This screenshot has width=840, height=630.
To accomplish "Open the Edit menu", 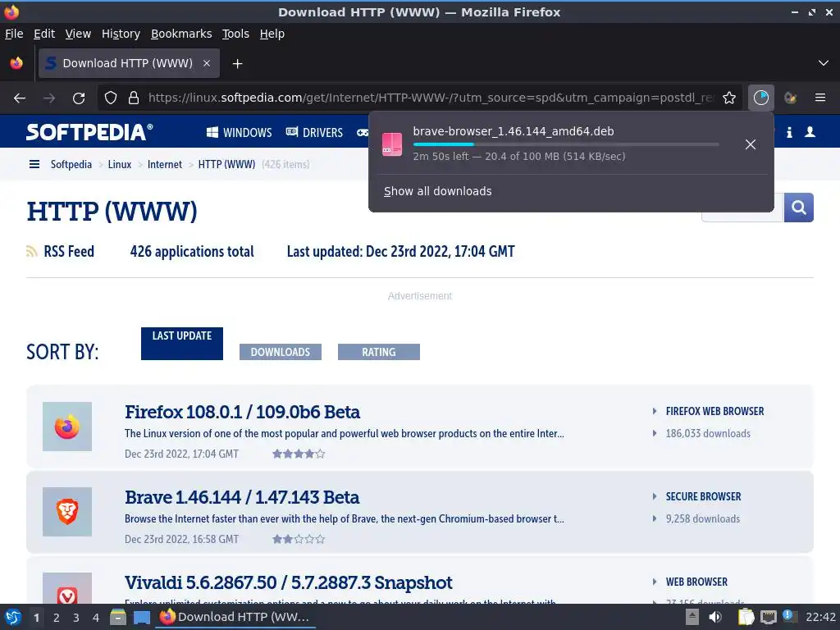I will 44,34.
